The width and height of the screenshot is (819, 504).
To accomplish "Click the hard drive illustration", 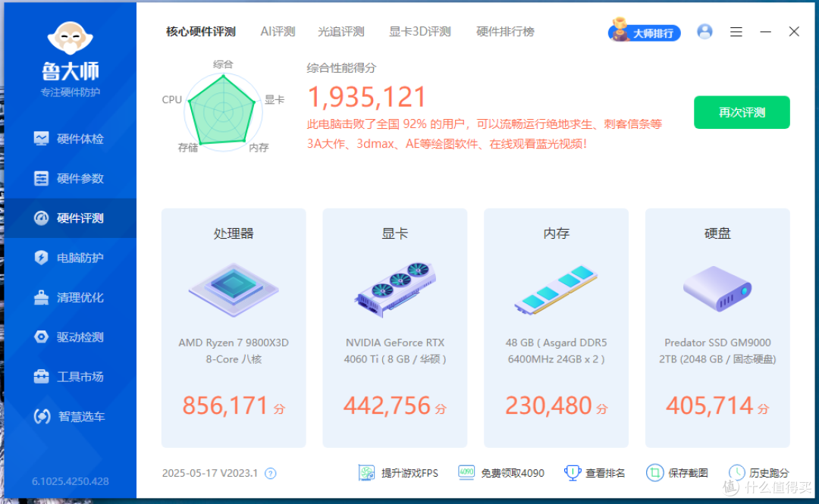I will click(x=717, y=288).
